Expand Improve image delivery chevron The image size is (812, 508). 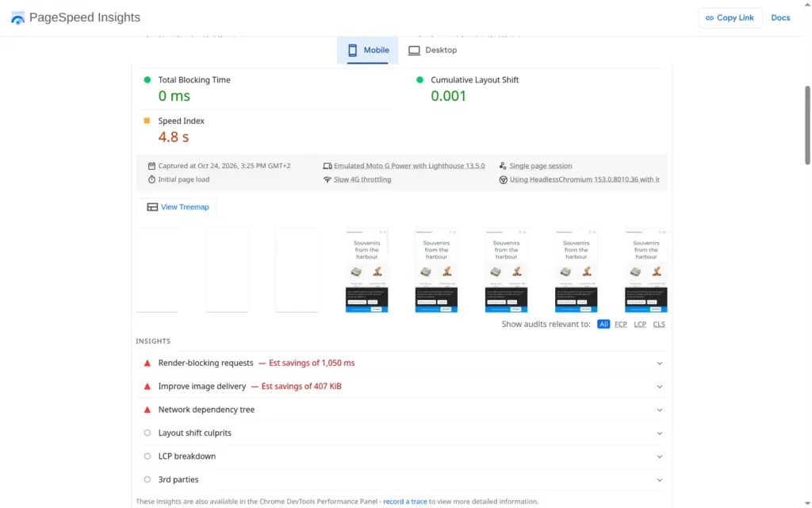coord(659,387)
